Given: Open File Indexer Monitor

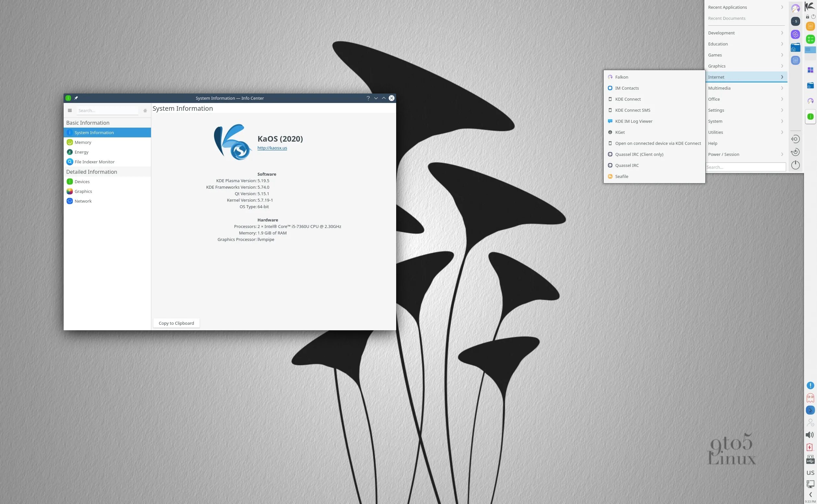Looking at the screenshot, I should point(94,162).
